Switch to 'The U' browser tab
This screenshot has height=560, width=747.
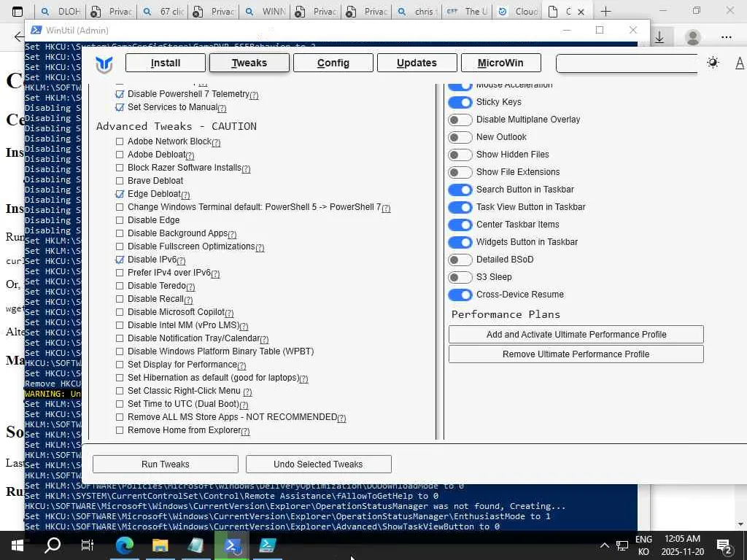point(468,12)
